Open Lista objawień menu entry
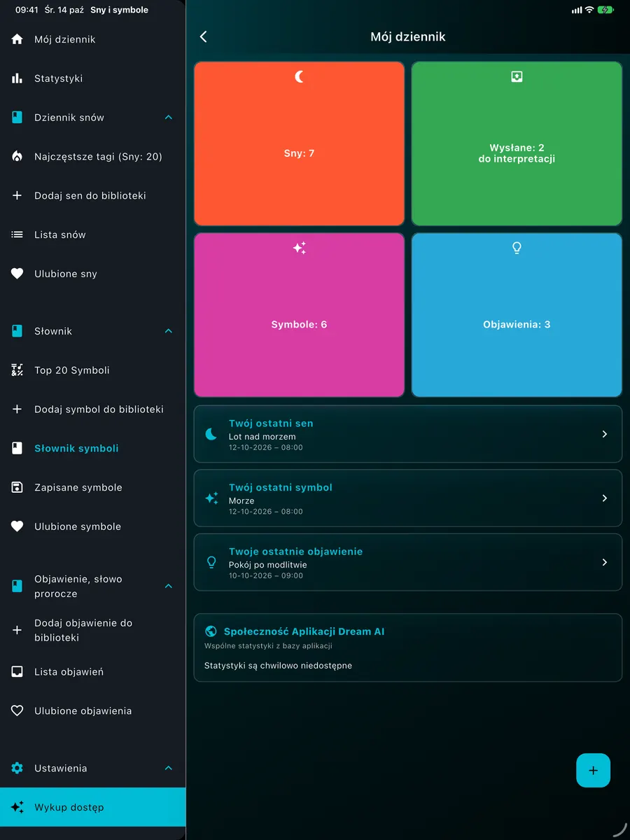This screenshot has width=630, height=840. (x=93, y=672)
